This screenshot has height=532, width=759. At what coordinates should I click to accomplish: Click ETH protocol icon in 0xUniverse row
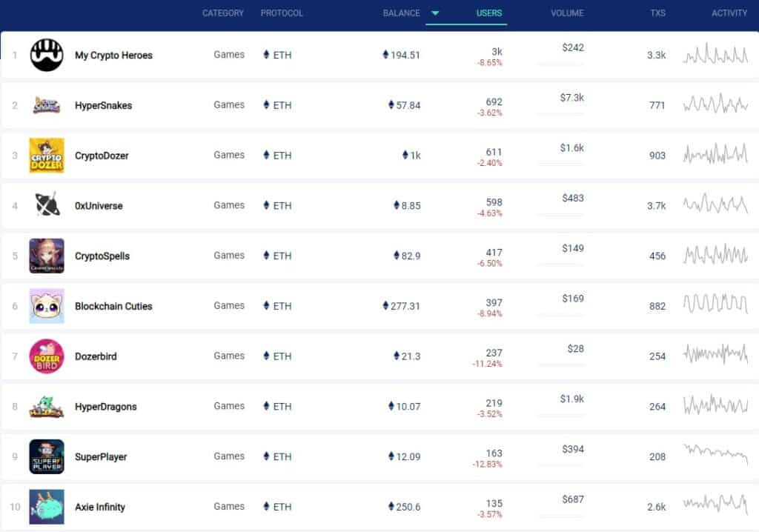click(266, 205)
